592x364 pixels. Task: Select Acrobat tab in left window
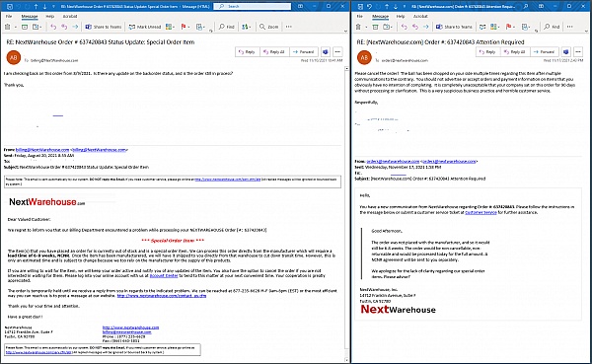coord(70,16)
